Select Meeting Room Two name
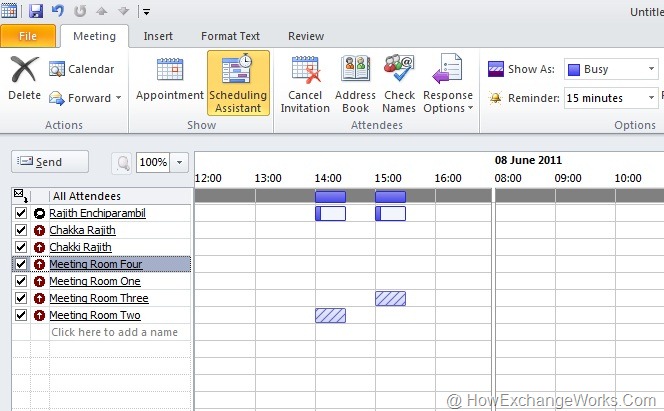 (95, 315)
